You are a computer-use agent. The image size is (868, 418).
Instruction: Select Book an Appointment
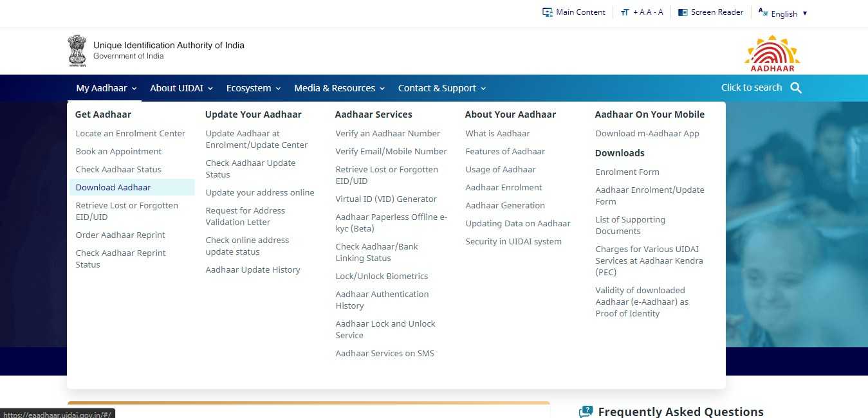[119, 151]
